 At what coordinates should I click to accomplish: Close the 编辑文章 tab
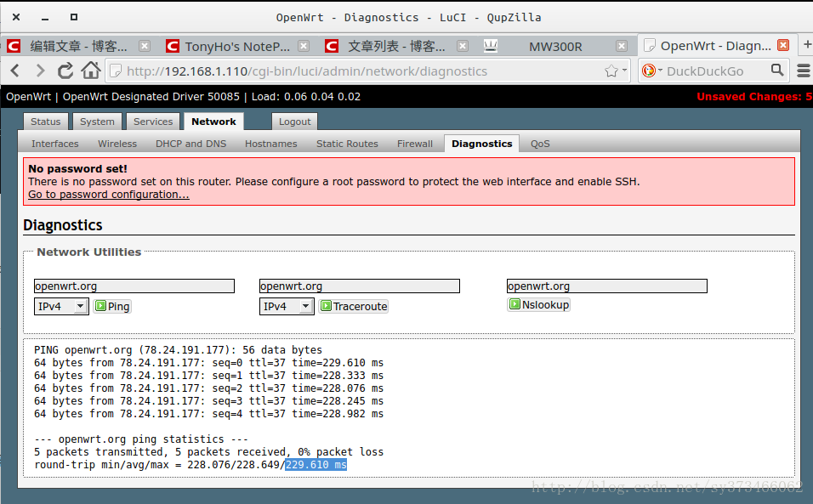pyautogui.click(x=145, y=46)
